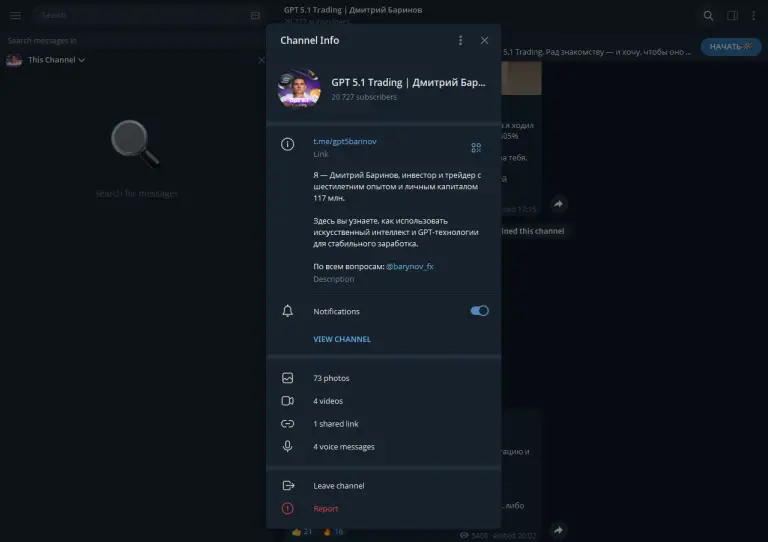Open the chat header three-dot menu
The width and height of the screenshot is (768, 542).
tap(753, 16)
